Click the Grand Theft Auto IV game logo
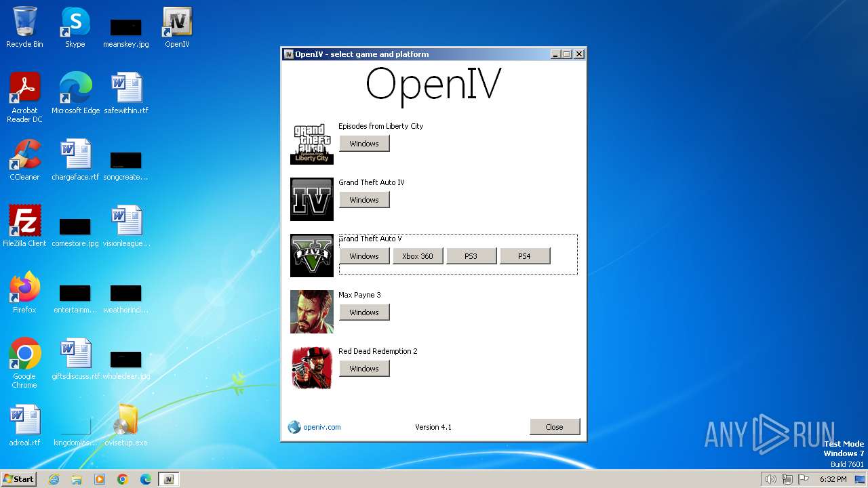The width and height of the screenshot is (868, 488). coord(312,199)
